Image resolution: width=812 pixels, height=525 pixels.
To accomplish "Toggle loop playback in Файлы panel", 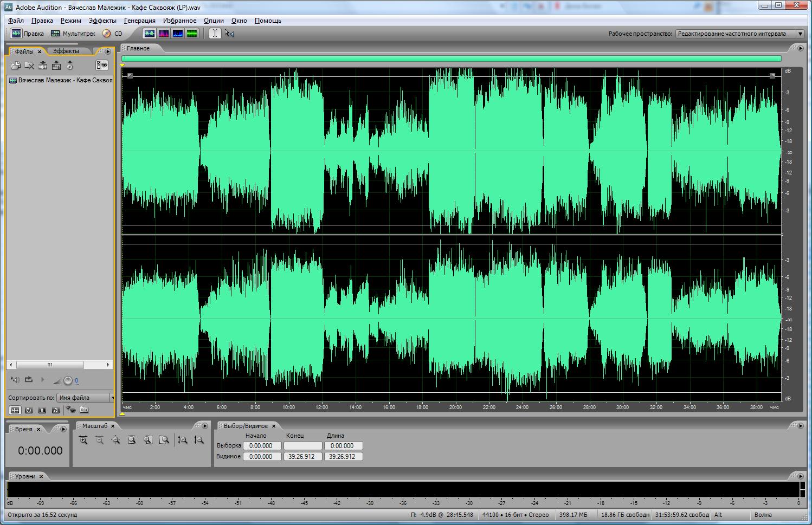I will (29, 380).
